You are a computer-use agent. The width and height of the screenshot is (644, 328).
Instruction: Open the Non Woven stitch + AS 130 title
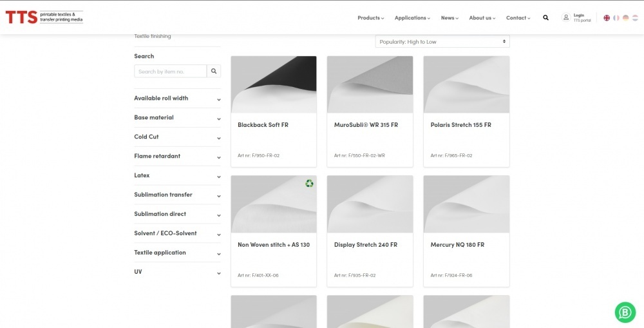(x=274, y=245)
